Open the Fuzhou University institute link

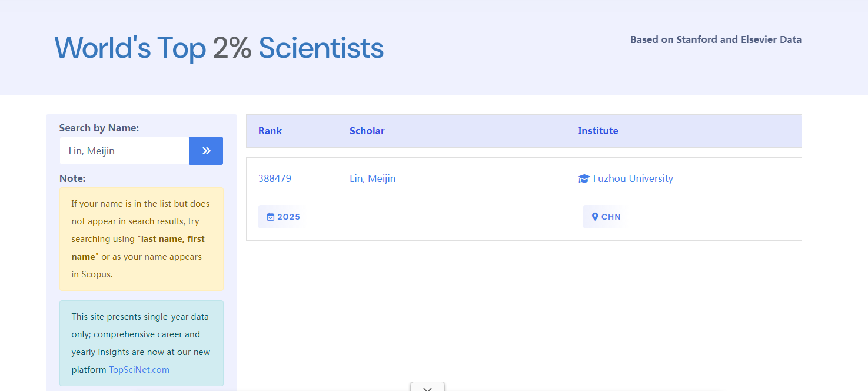coord(633,178)
